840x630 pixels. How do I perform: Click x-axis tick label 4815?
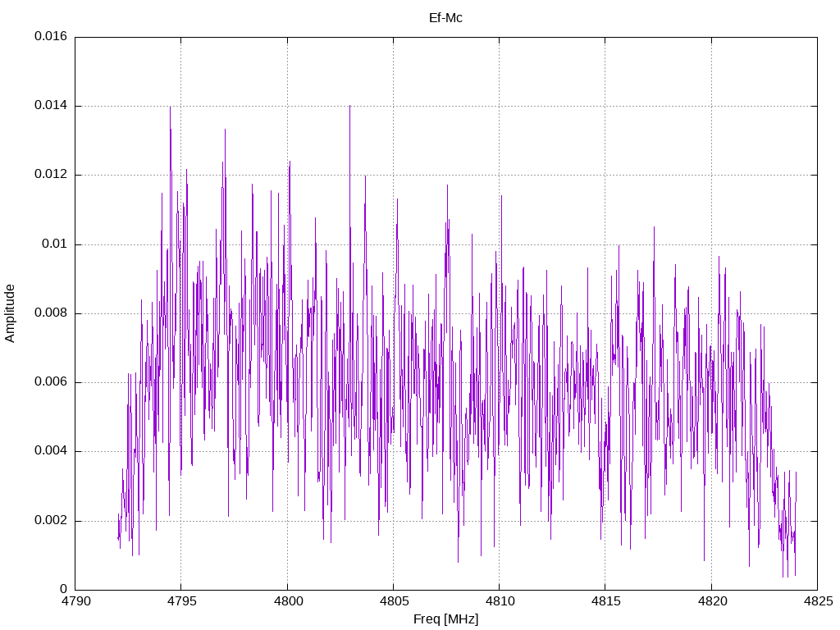coord(605,601)
